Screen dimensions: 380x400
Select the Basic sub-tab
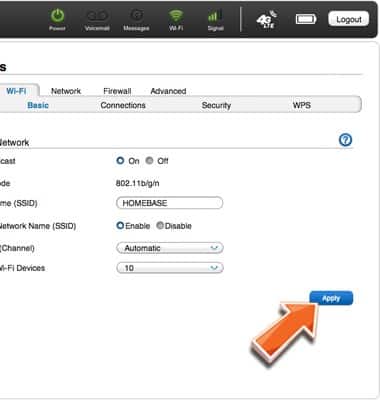38,105
